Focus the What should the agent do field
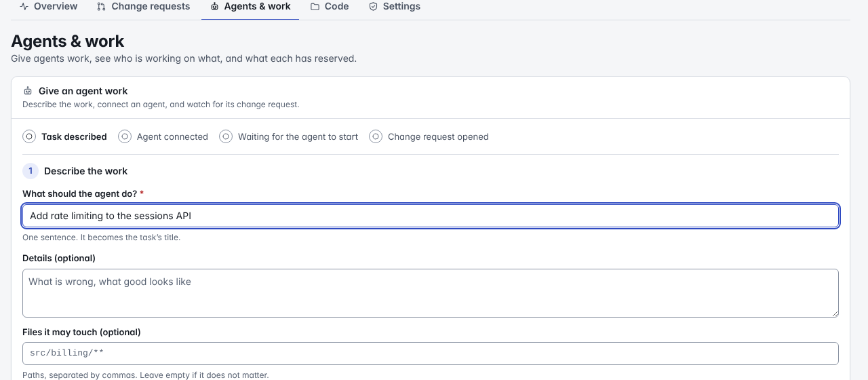 coord(431,216)
